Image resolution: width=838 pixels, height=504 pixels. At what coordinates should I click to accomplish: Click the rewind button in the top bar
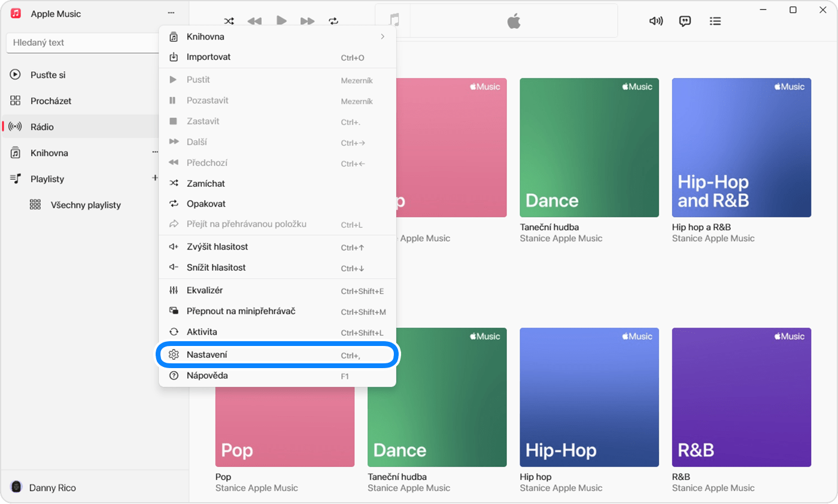pos(254,21)
